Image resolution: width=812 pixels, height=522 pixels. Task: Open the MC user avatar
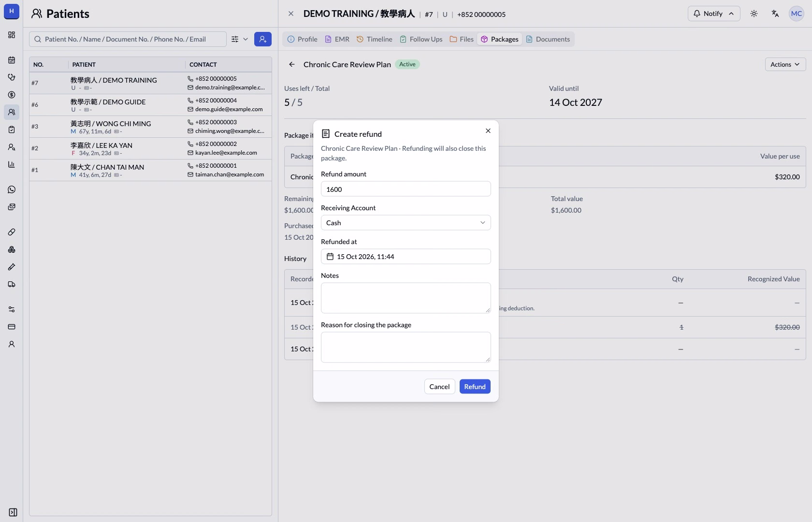pyautogui.click(x=797, y=14)
